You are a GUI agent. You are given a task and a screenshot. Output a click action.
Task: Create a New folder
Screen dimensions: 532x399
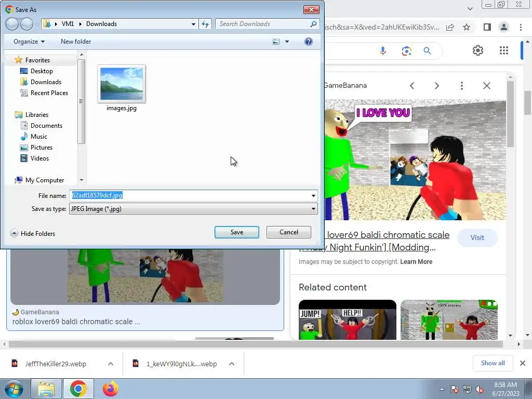[x=76, y=42]
